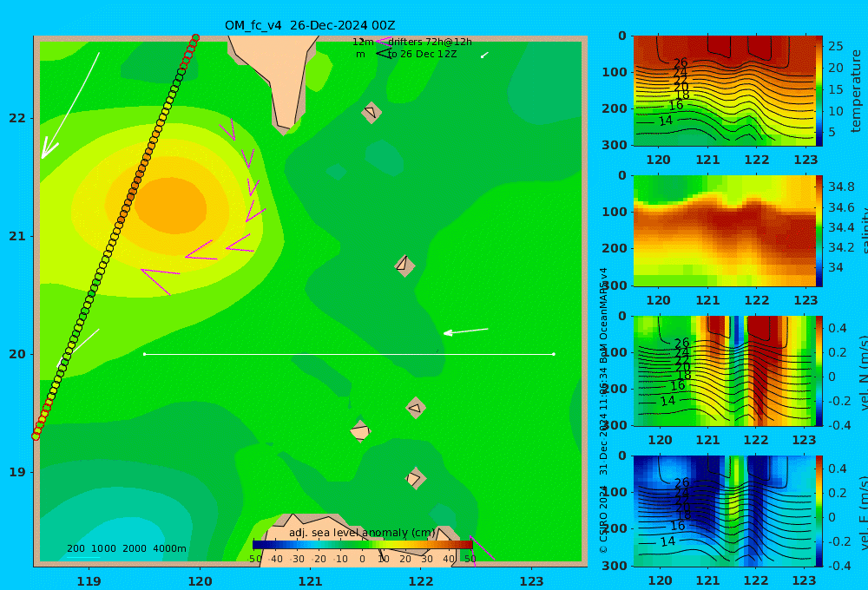868x590 pixels.
Task: Click longitude tick "122" under the temperature panel
Action: [x=757, y=160]
